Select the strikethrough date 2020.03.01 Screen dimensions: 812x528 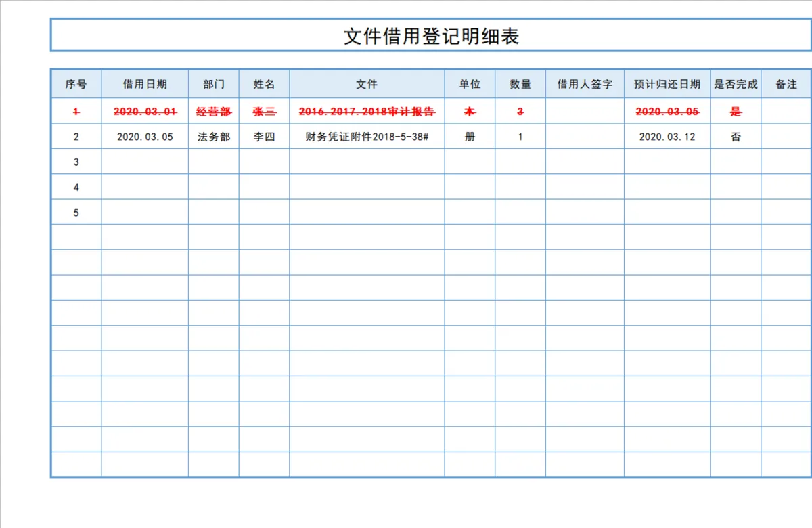[145, 111]
